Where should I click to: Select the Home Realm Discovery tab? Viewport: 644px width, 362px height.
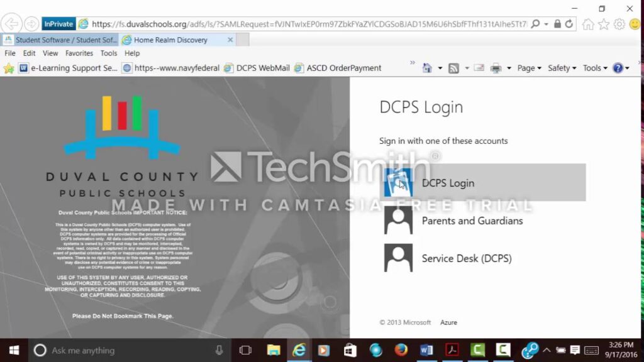coord(170,40)
